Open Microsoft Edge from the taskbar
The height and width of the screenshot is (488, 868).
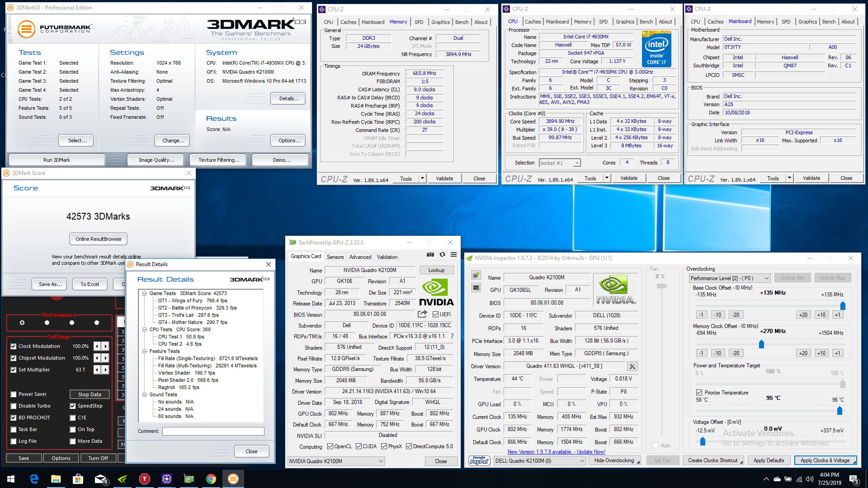coord(34,479)
